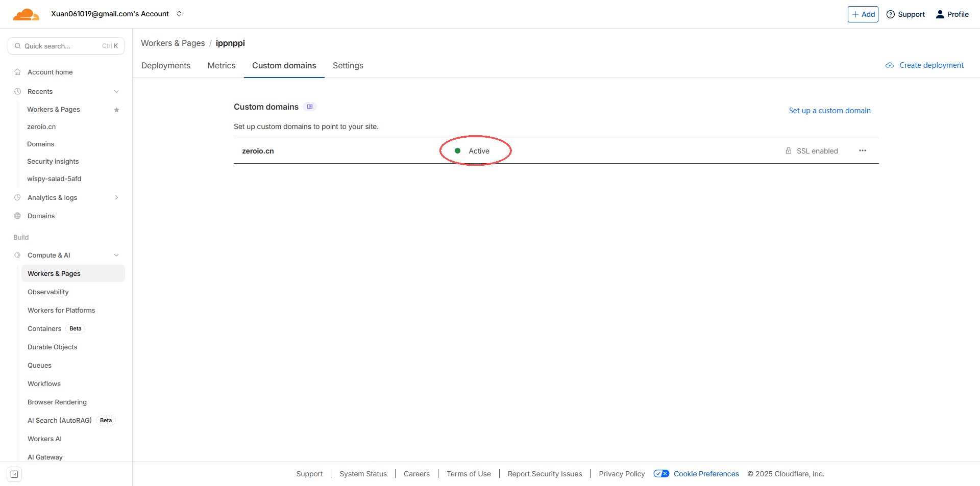Viewport: 980px width, 486px height.
Task: Click Set up a custom domain
Action: pos(830,111)
